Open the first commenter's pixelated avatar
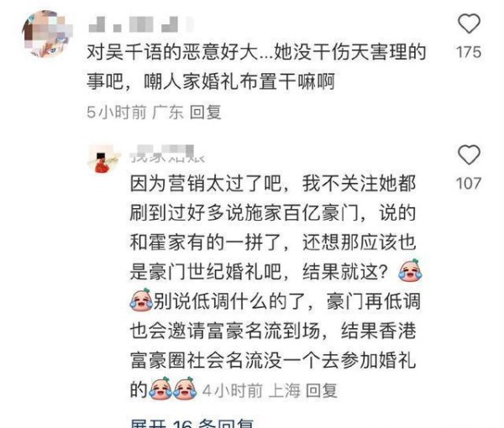This screenshot has height=428, width=504. (x=47, y=34)
